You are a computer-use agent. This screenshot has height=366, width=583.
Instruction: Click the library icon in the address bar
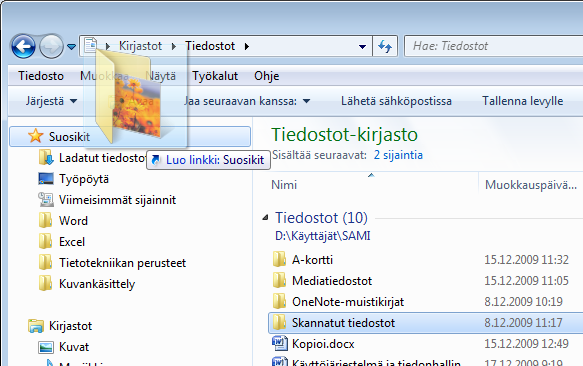[x=90, y=46]
